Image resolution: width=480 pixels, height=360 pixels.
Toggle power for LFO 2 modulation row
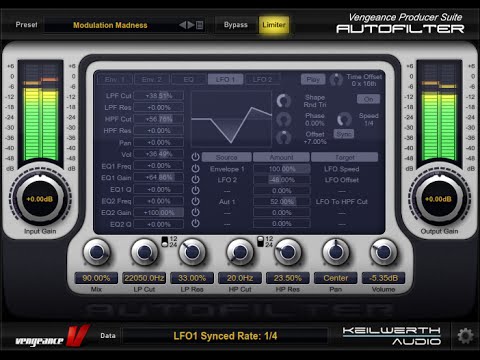pyautogui.click(x=196, y=179)
